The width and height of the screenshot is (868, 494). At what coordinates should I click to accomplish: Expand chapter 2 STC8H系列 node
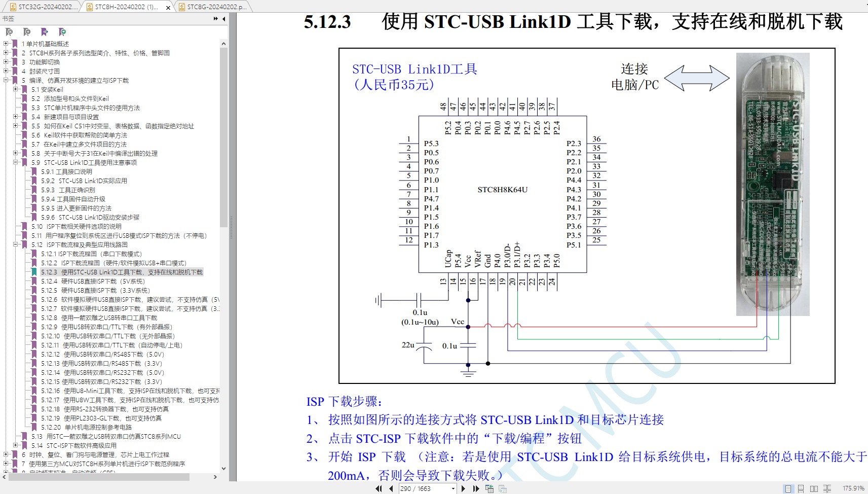6,53
